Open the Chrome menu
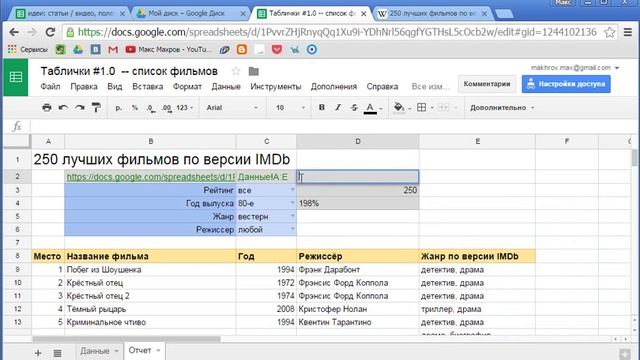The image size is (640, 360). pos(628,32)
